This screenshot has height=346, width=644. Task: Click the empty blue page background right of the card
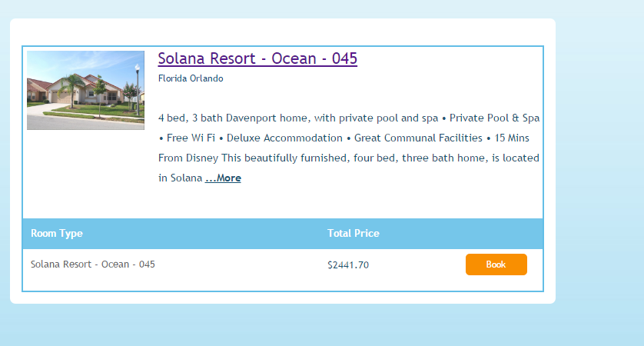click(x=599, y=169)
